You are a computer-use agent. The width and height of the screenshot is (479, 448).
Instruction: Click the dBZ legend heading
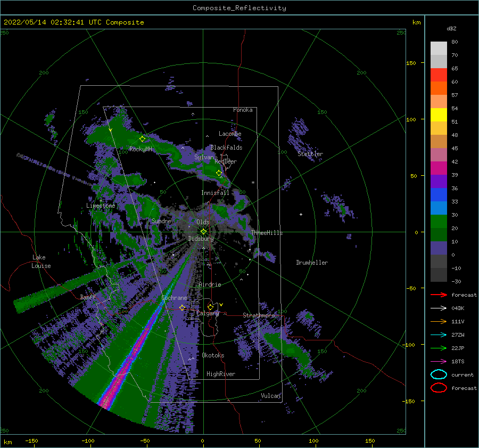[x=451, y=28]
